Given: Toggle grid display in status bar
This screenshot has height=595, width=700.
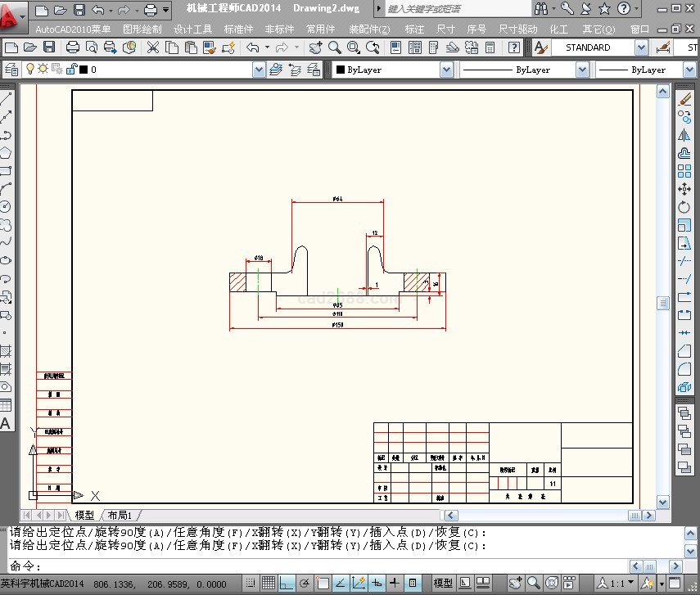Looking at the screenshot, I should tap(268, 583).
